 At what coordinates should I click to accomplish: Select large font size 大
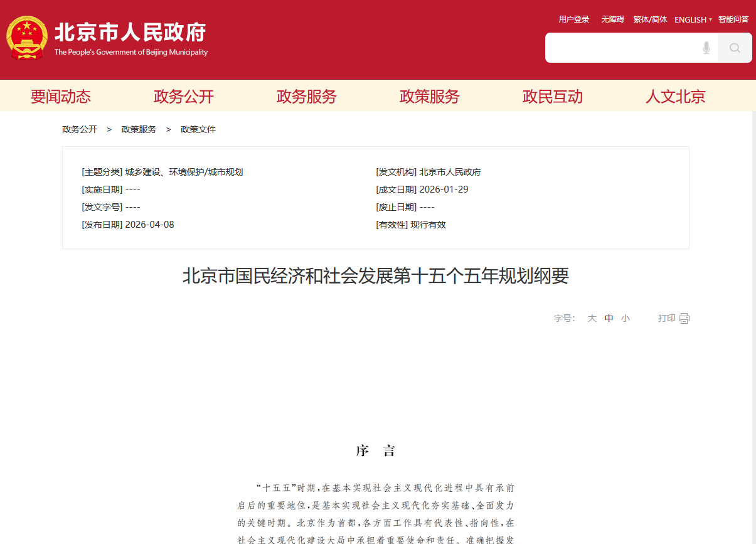pyautogui.click(x=592, y=318)
